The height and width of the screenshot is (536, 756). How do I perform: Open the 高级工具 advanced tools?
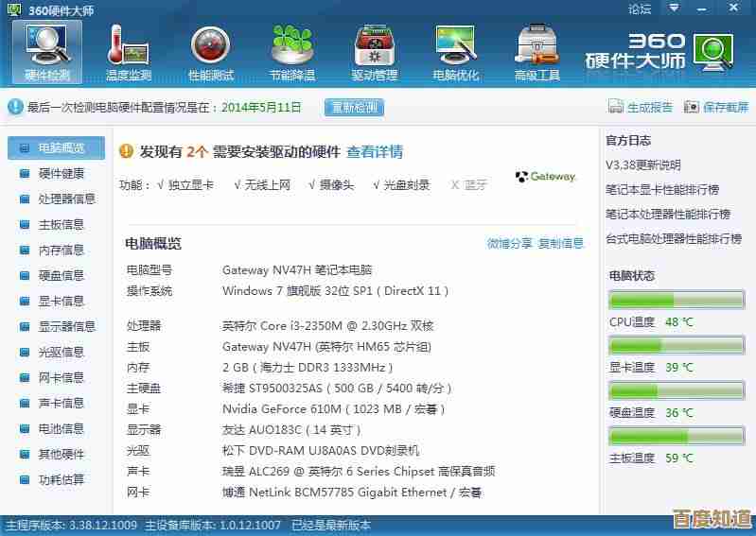pyautogui.click(x=537, y=53)
